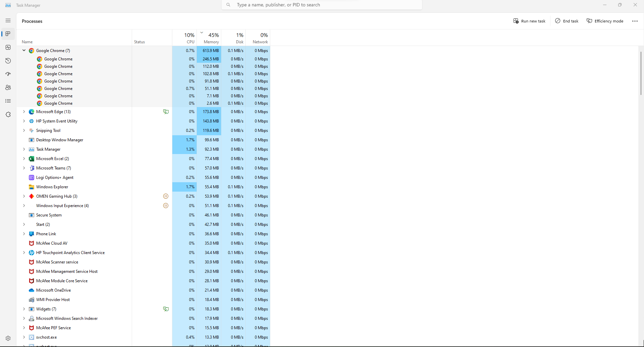Screen dimensions: 644x347
Task: Open the Startup apps page
Action: click(8, 74)
